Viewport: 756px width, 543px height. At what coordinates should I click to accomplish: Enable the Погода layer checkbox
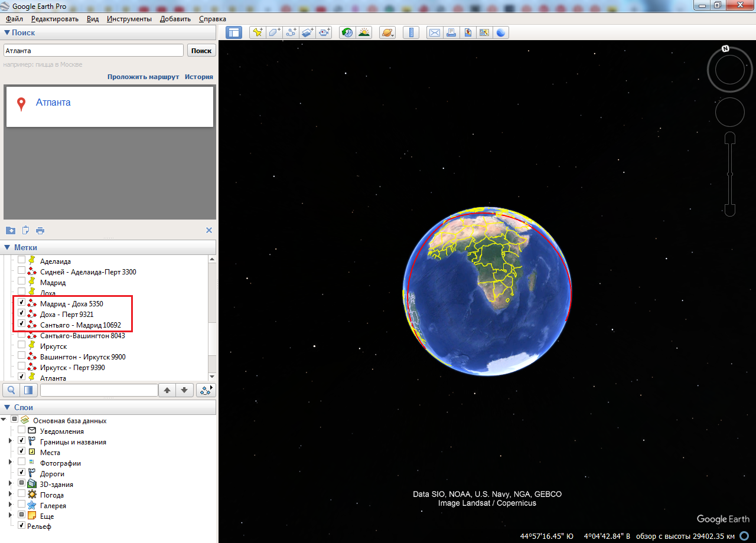coord(22,495)
